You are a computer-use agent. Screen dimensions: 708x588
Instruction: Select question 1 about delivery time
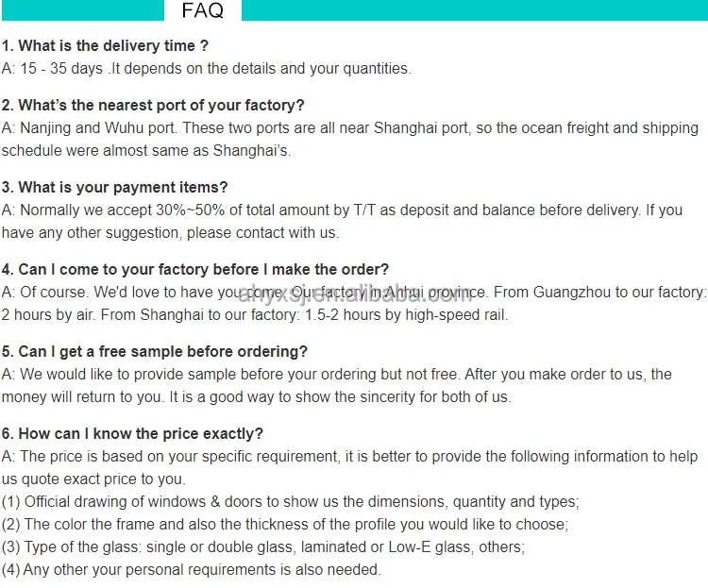coord(105,45)
